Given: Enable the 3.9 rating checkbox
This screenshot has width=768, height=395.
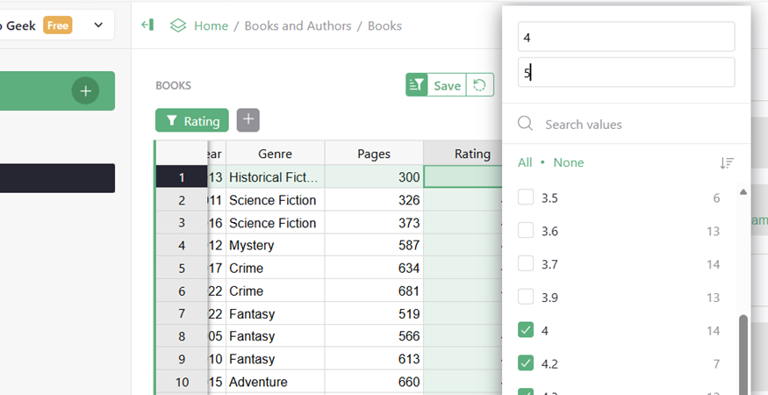Looking at the screenshot, I should tap(526, 297).
